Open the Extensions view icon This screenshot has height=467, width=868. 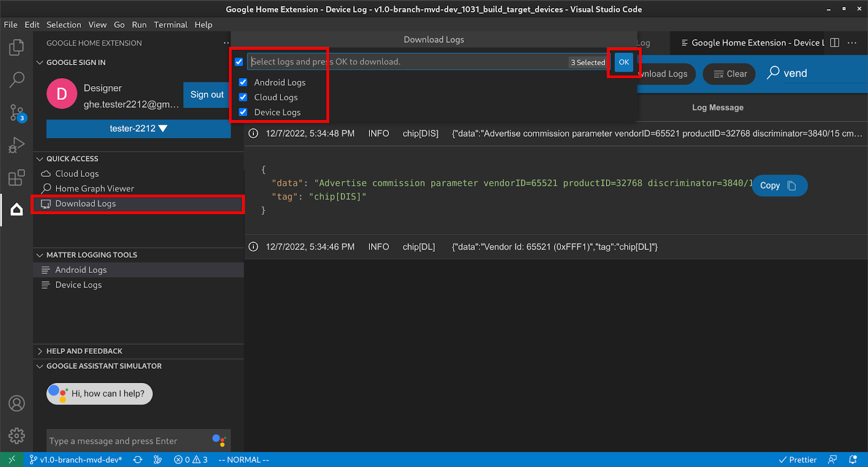[16, 177]
